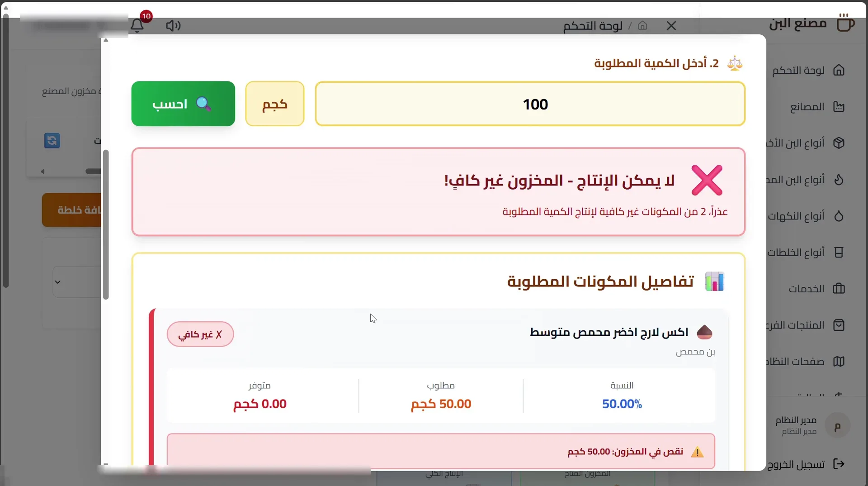Expand the dropdown chevron behind the modal

57,282
